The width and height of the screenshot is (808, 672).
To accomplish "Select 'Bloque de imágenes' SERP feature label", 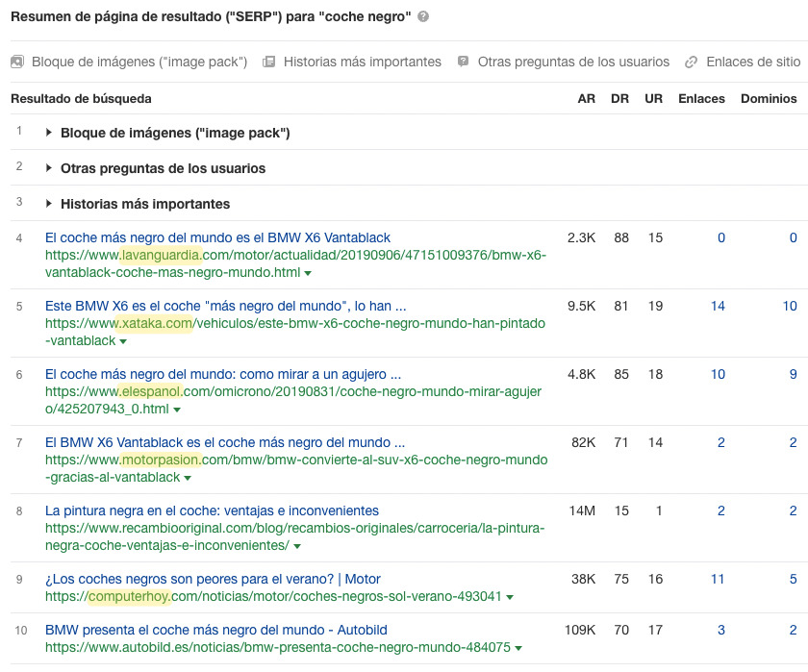I will click(x=139, y=62).
